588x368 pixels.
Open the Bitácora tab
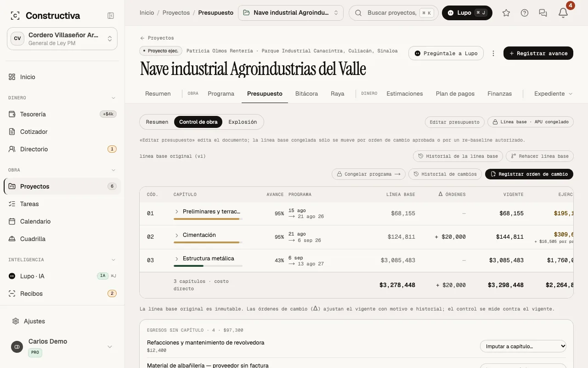(306, 93)
